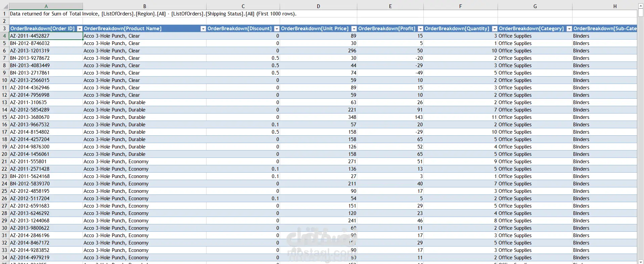Viewport: 644px width, 264px height.
Task: Click cell with Order ID AZ-2011-555801
Action: coord(46,162)
